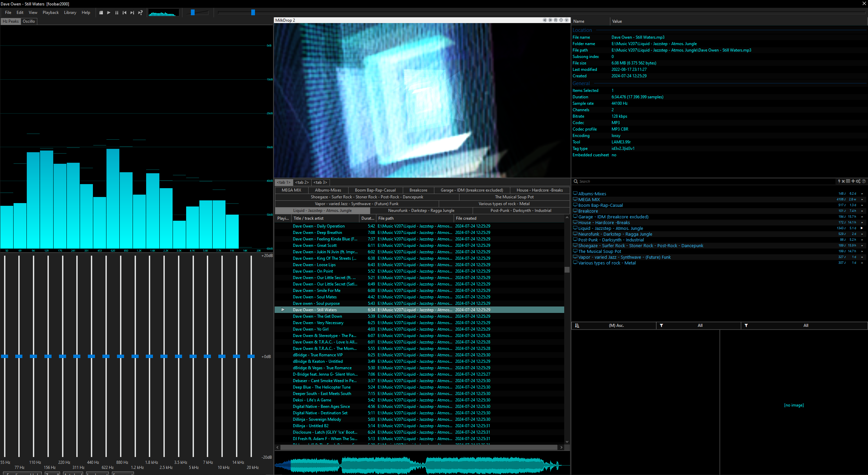Image resolution: width=868 pixels, height=475 pixels.
Task: Open the File menu
Action: pyautogui.click(x=8, y=13)
